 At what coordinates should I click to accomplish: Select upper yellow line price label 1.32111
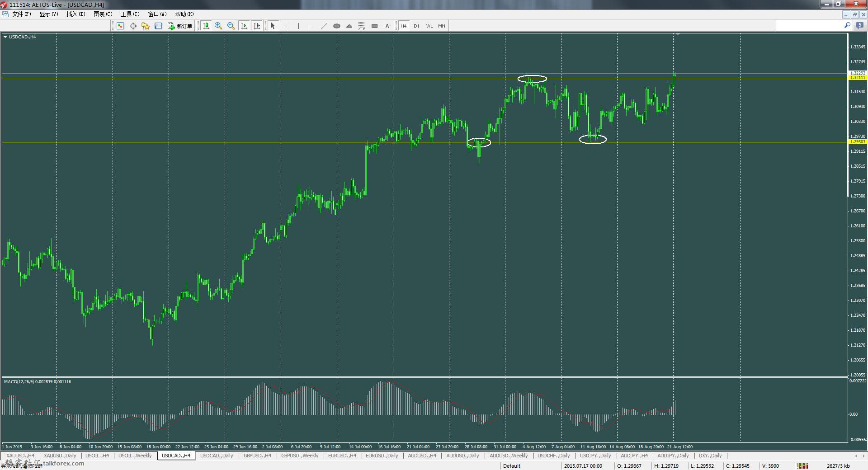point(858,78)
